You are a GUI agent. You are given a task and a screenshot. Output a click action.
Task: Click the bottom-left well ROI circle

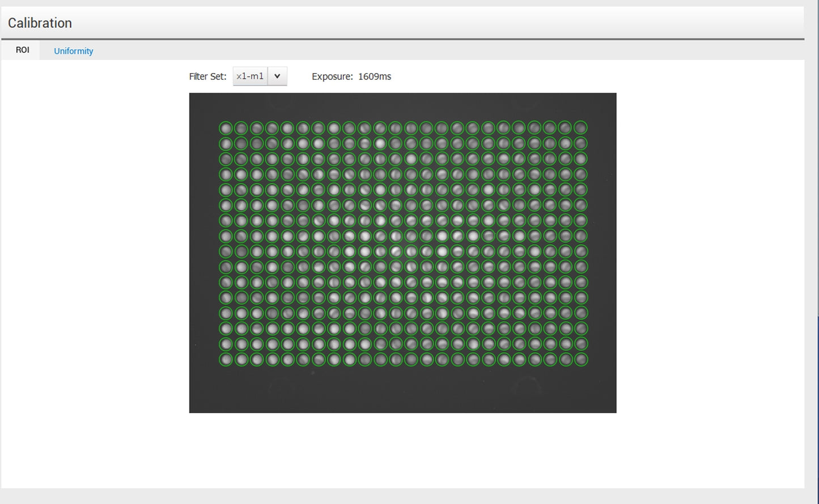pos(226,359)
